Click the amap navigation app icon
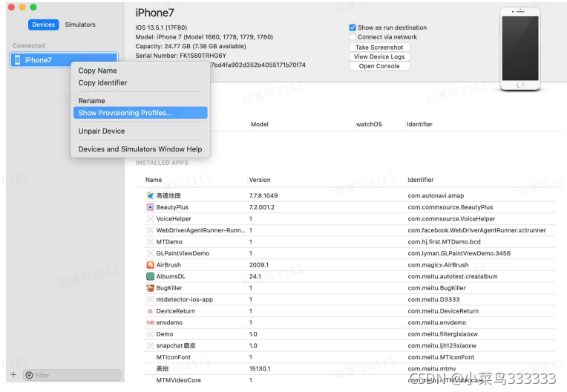 [150, 196]
